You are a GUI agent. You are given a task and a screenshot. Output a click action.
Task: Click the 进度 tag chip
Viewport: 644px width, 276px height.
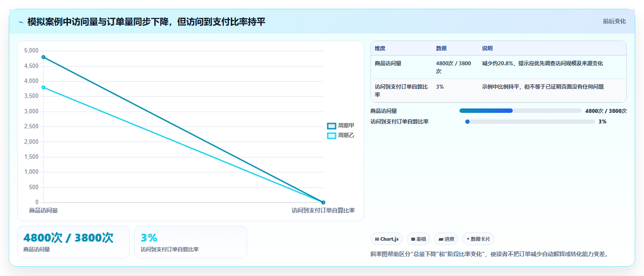(x=446, y=239)
